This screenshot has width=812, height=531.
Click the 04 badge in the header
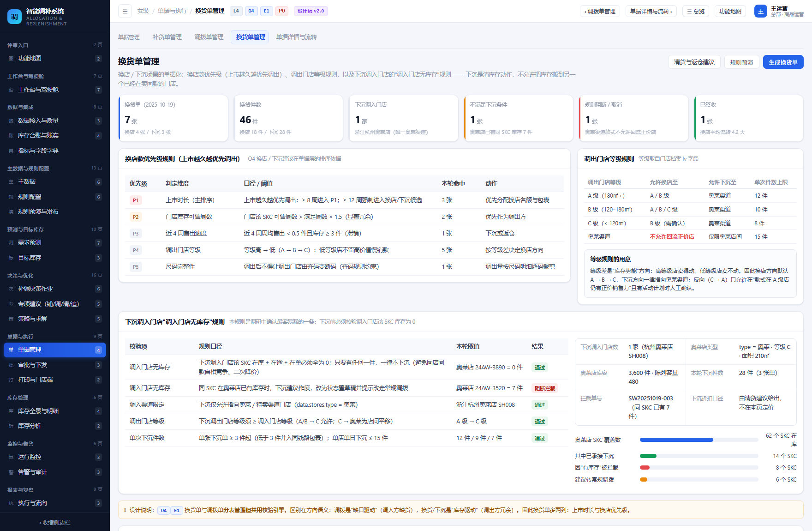point(251,11)
